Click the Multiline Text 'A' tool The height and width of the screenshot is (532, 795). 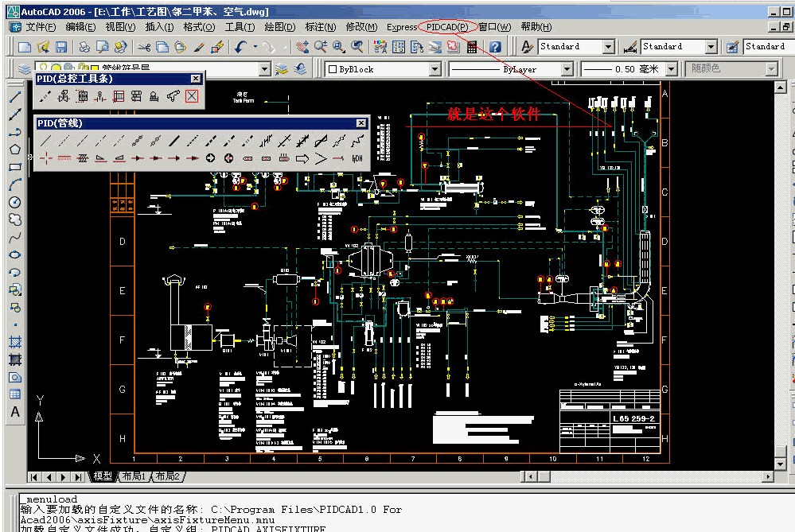(x=15, y=411)
